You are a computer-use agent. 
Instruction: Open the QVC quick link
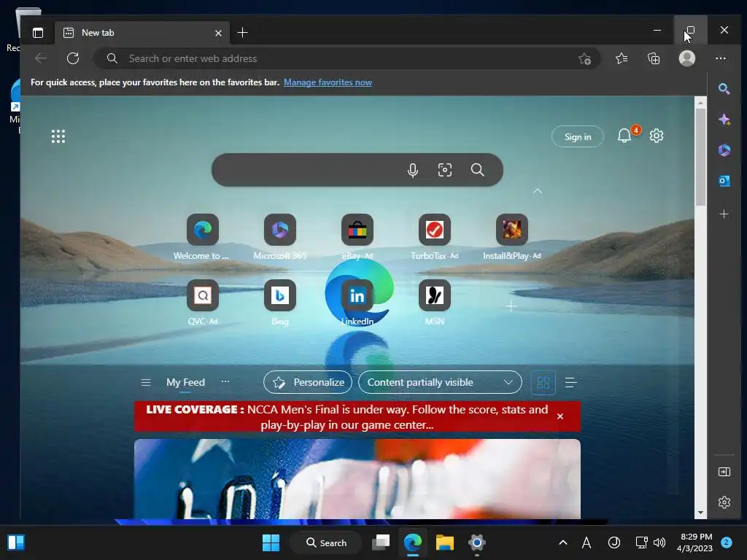point(203,303)
